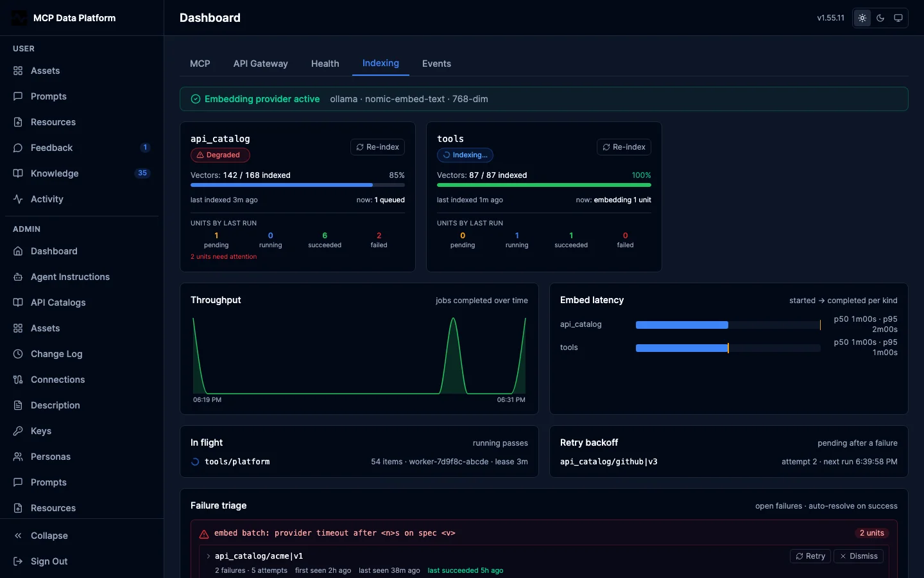Open Change Log clock icon

pyautogui.click(x=18, y=354)
